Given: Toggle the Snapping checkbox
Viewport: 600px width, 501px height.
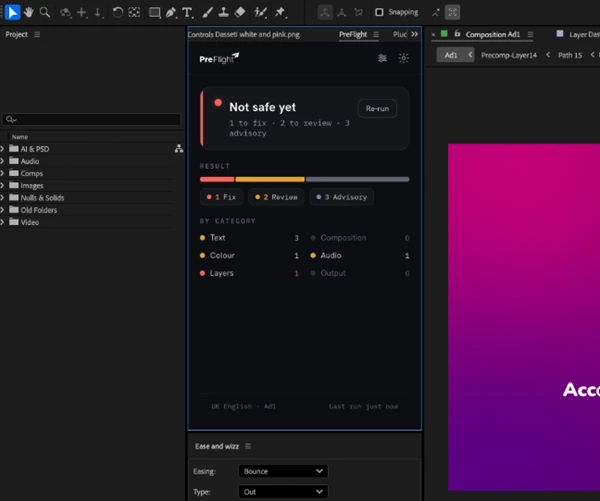Looking at the screenshot, I should (x=379, y=12).
